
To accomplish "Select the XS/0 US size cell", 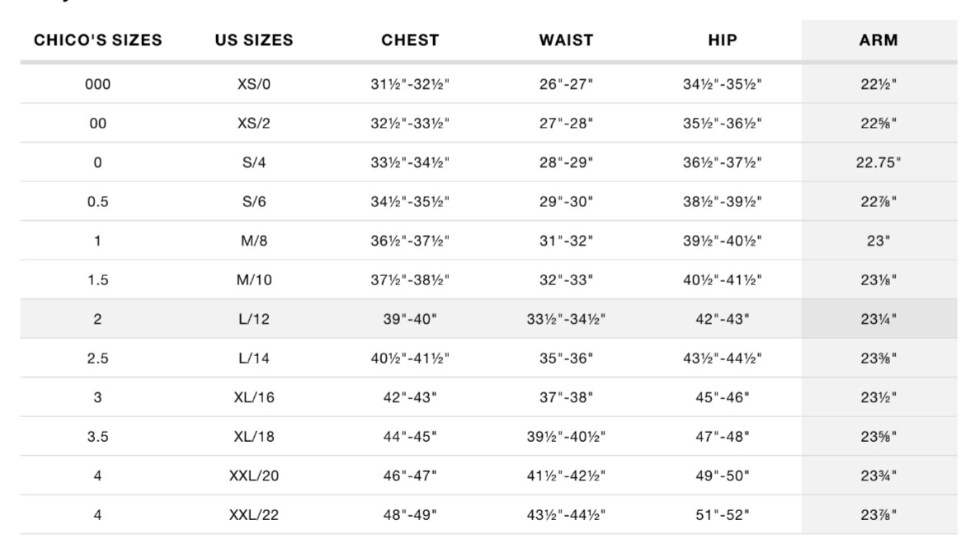I will pyautogui.click(x=254, y=84).
